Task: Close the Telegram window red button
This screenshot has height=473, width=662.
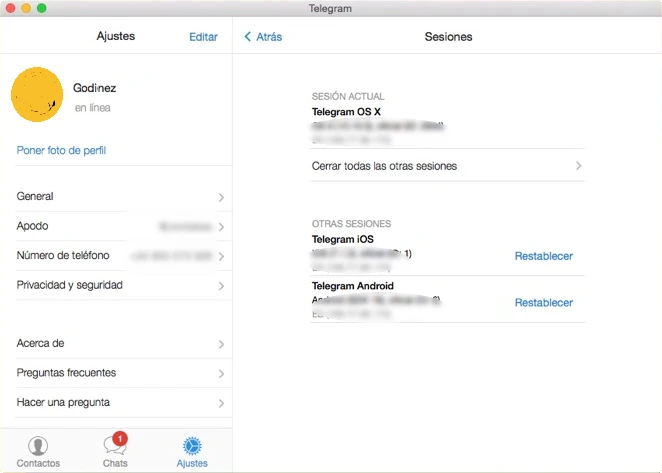Action: 11,8
